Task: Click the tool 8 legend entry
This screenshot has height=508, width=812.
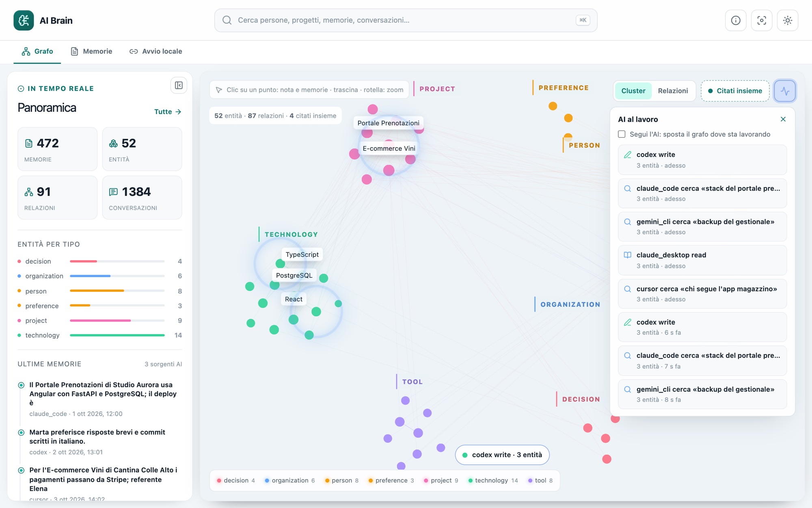Action: 540,480
